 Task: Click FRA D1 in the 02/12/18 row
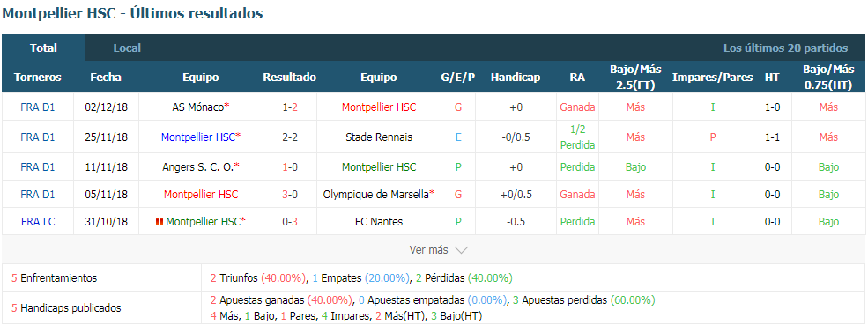(38, 107)
